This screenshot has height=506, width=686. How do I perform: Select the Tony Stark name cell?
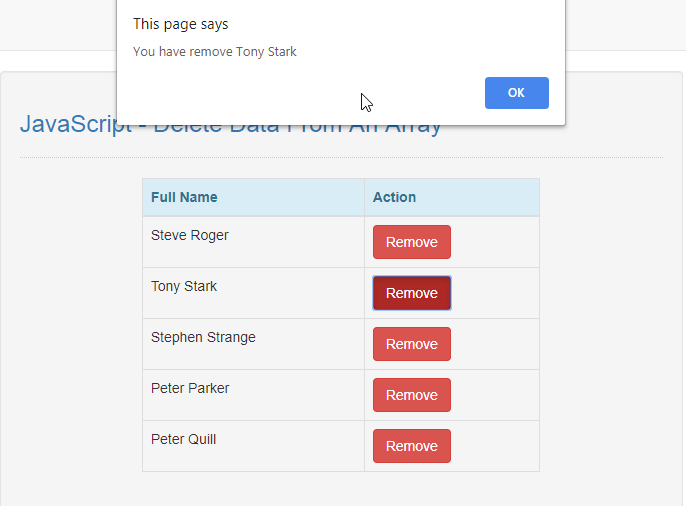[184, 287]
